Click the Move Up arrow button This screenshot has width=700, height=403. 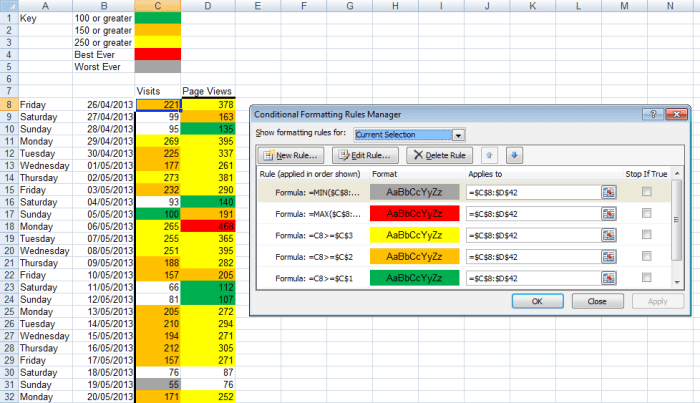tap(487, 155)
